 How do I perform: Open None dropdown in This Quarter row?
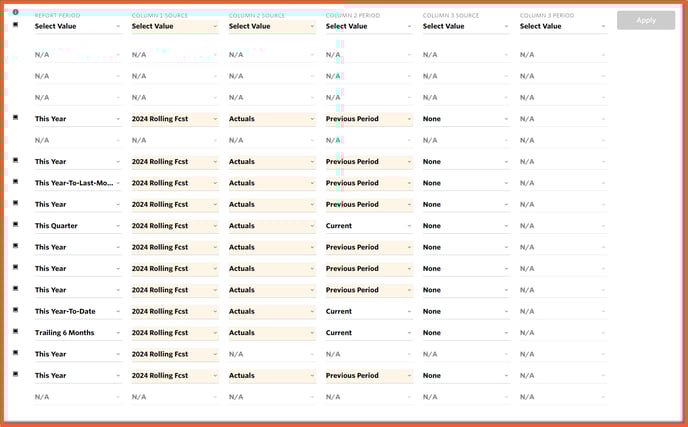[466, 226]
